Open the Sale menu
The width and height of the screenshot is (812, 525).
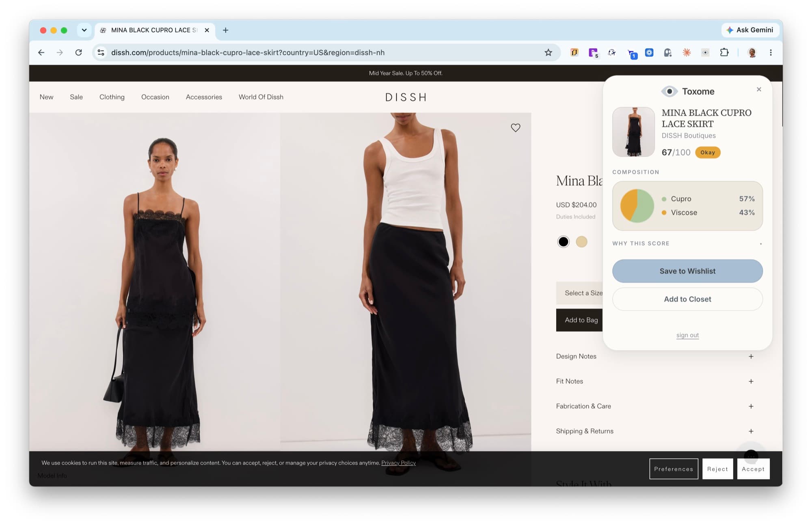pos(76,97)
